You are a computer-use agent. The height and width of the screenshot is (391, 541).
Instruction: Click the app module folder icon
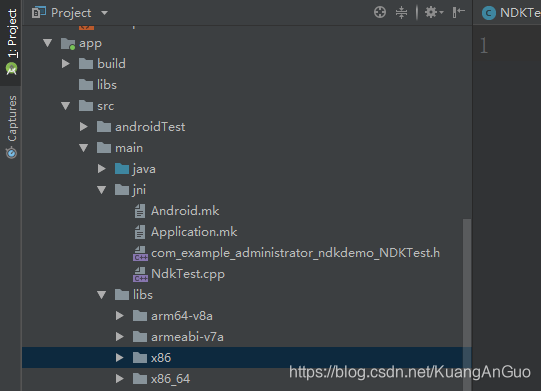click(x=68, y=43)
